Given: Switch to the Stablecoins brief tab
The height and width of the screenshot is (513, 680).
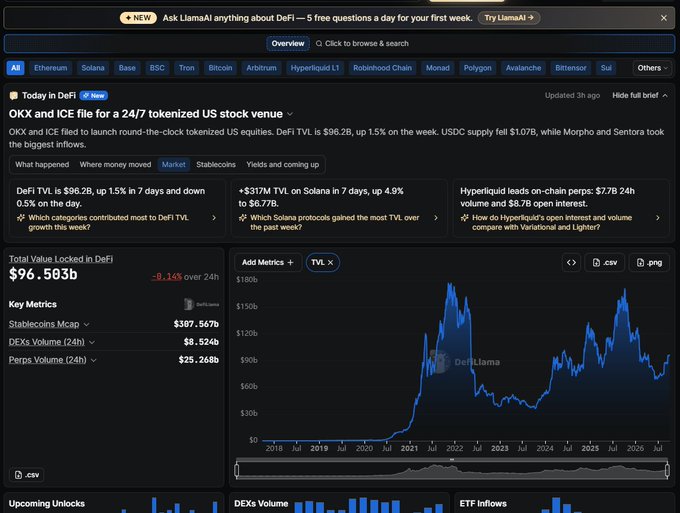Looking at the screenshot, I should pos(216,165).
